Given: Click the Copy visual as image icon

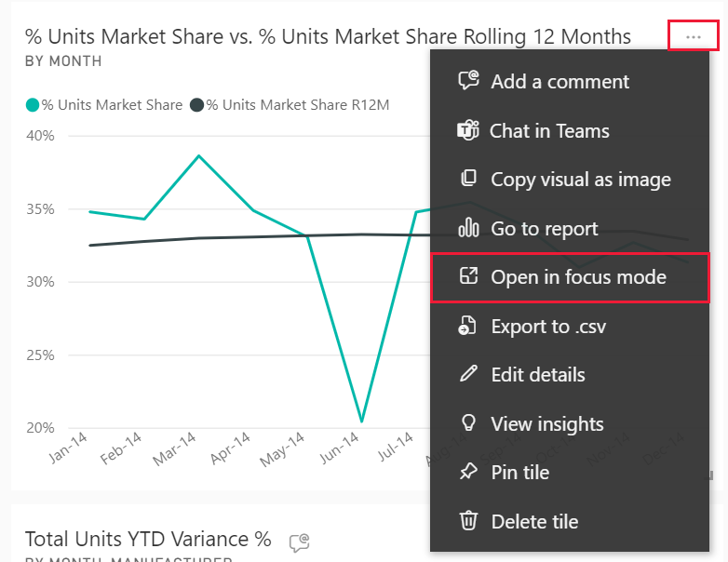Looking at the screenshot, I should 468,179.
